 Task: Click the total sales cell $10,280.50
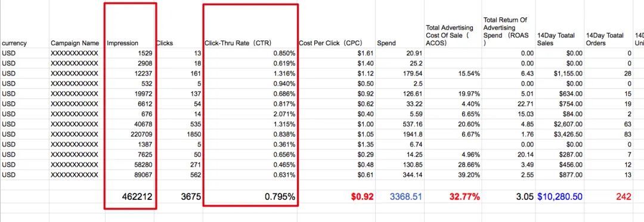point(560,196)
